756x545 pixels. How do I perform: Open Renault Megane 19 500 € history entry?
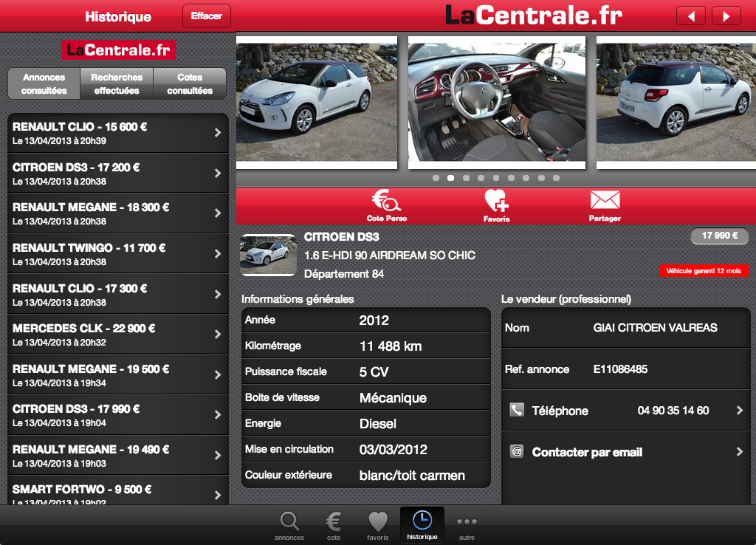[118, 375]
